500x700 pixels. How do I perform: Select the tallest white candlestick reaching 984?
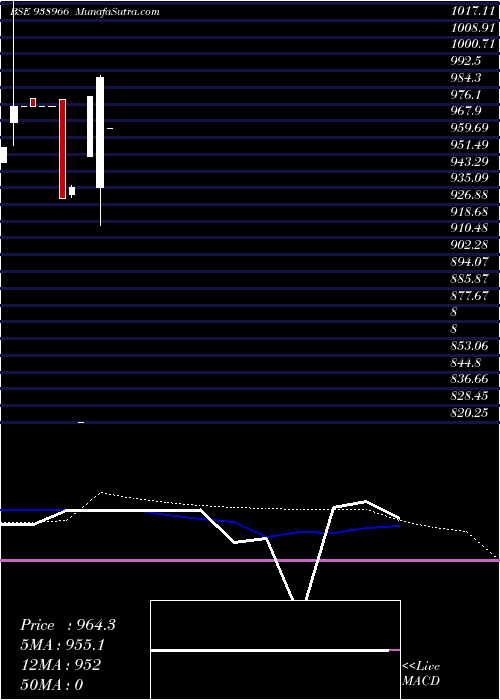(100, 151)
